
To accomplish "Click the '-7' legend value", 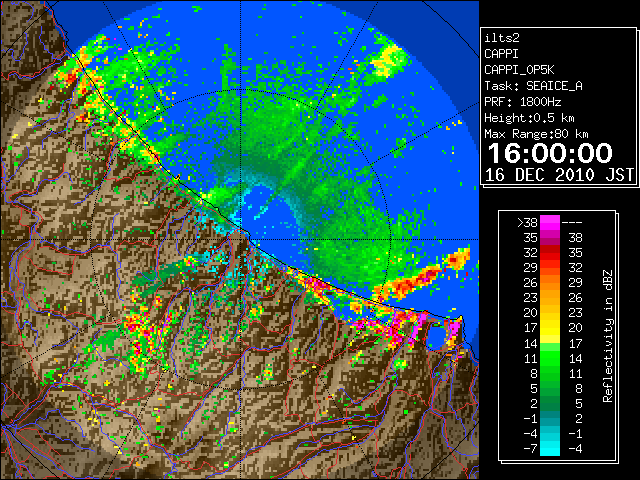I will pos(531,448).
